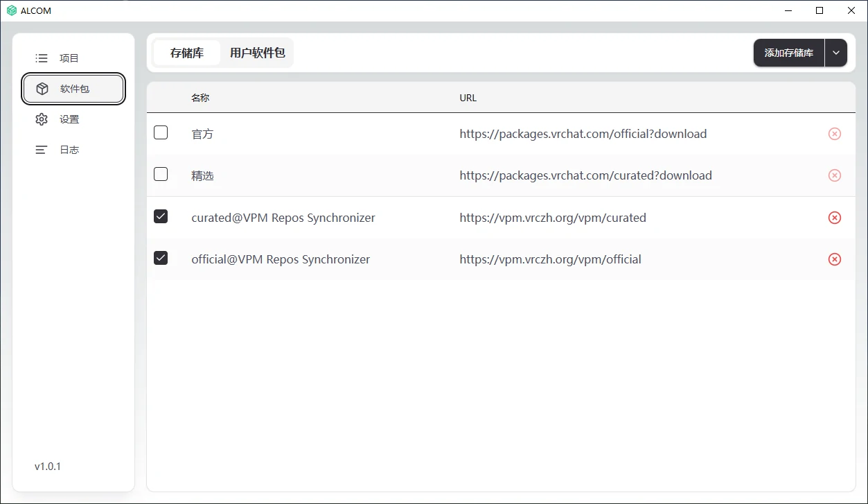
Task: Click the 添加存储库 button
Action: pyautogui.click(x=788, y=53)
